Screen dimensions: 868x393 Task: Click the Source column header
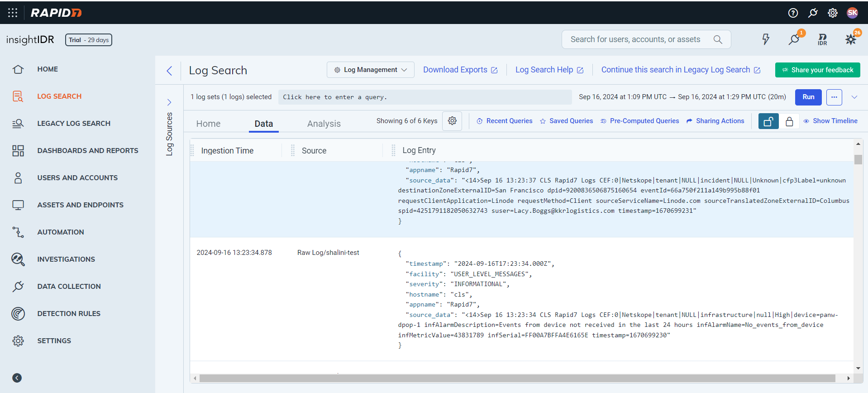(x=314, y=151)
